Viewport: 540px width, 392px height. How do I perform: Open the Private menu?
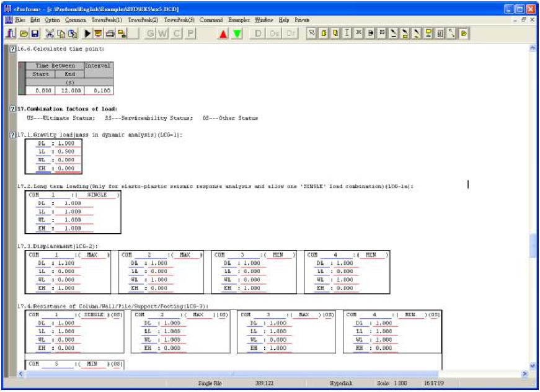(302, 20)
